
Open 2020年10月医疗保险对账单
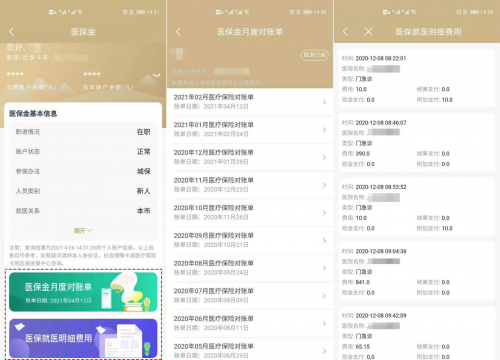click(250, 212)
